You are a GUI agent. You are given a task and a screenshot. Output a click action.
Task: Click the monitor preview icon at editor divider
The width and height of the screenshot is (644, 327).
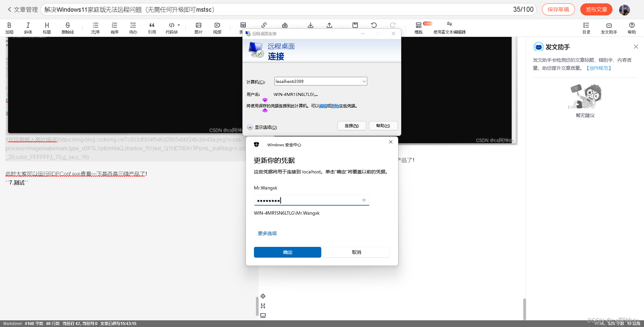(x=263, y=316)
